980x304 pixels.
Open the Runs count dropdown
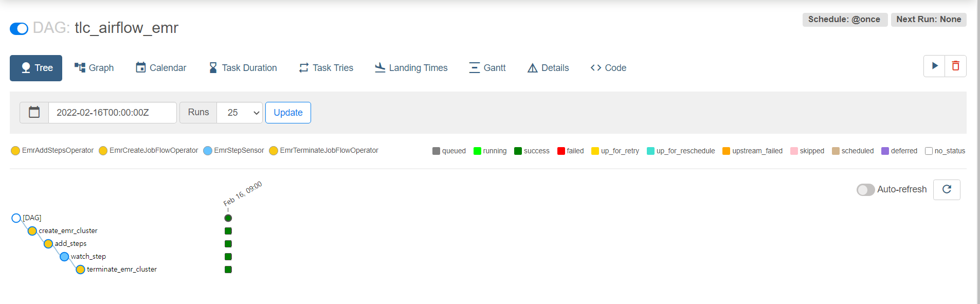click(x=240, y=113)
